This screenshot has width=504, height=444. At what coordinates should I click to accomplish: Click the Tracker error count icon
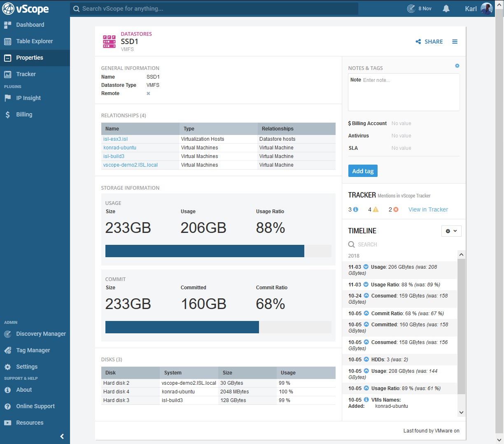coord(396,209)
